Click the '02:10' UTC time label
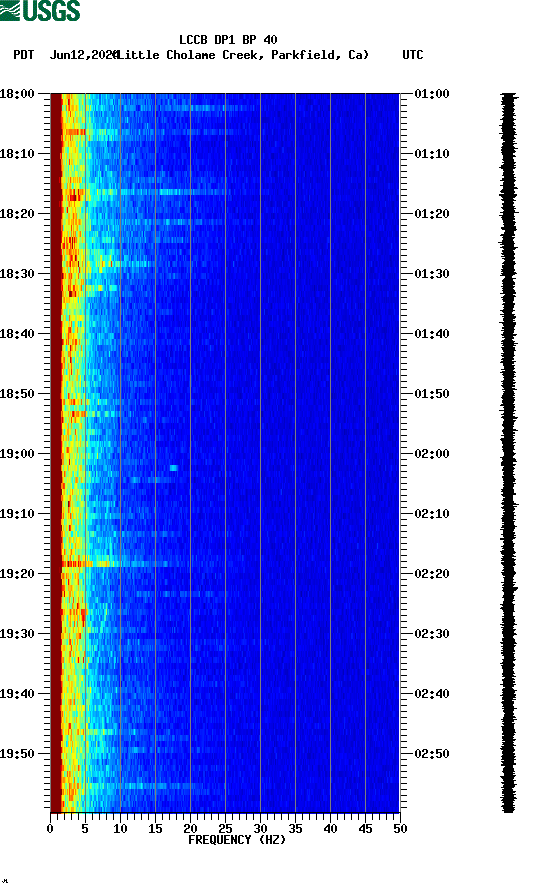Screen dimensions: 552x892 click(x=432, y=514)
